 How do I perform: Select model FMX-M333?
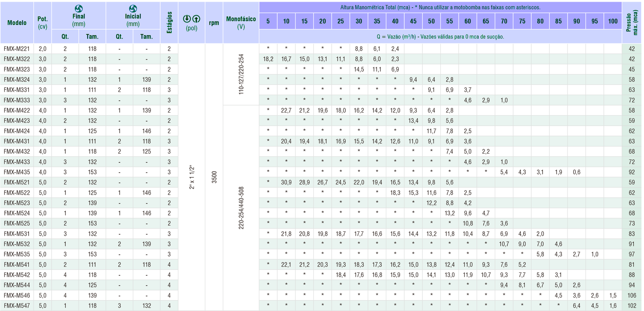[17, 100]
